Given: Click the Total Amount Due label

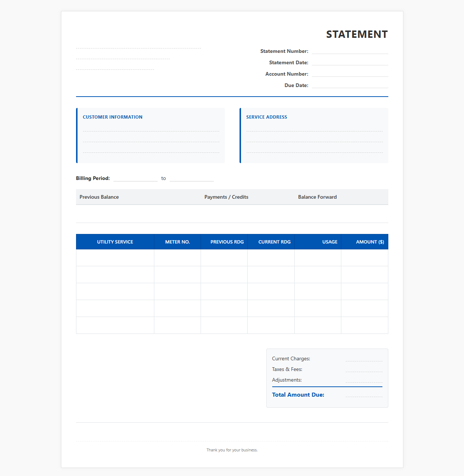Looking at the screenshot, I should pos(298,395).
